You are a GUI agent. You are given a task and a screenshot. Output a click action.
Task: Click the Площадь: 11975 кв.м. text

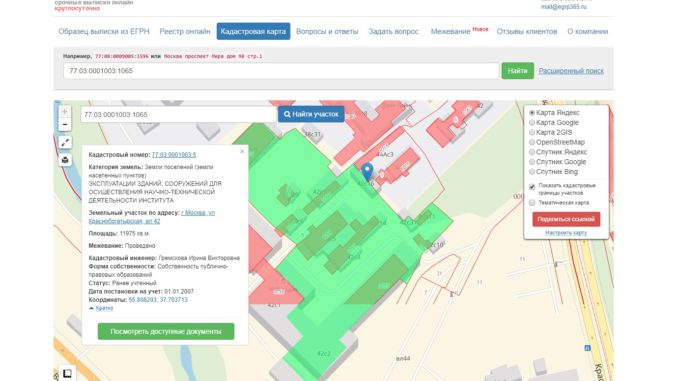click(x=119, y=234)
